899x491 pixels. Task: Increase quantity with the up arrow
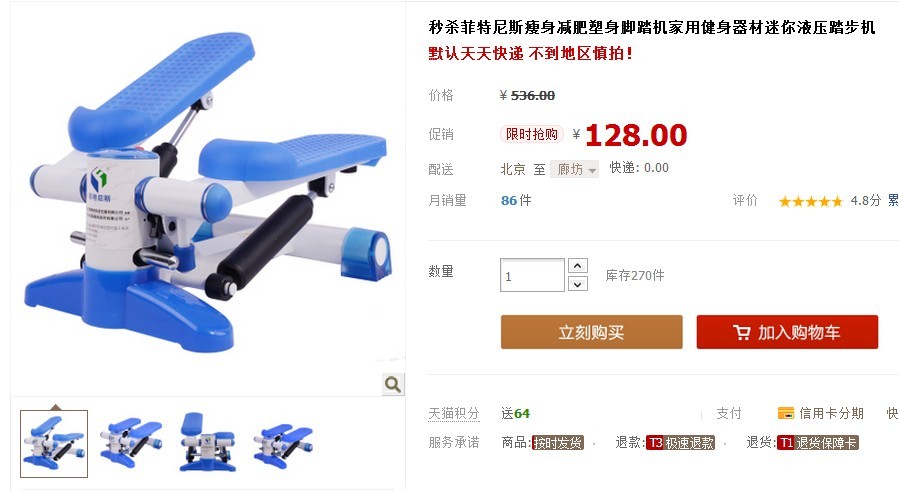pos(578,266)
